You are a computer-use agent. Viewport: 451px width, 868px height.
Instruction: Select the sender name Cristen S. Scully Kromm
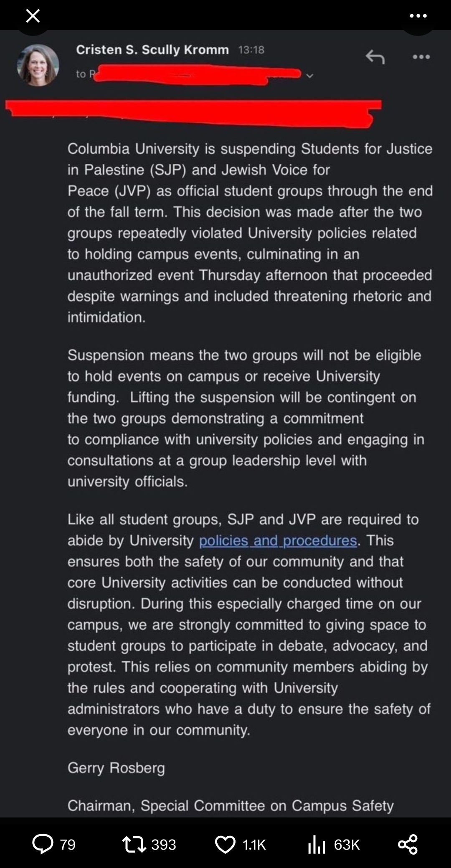pyautogui.click(x=152, y=50)
